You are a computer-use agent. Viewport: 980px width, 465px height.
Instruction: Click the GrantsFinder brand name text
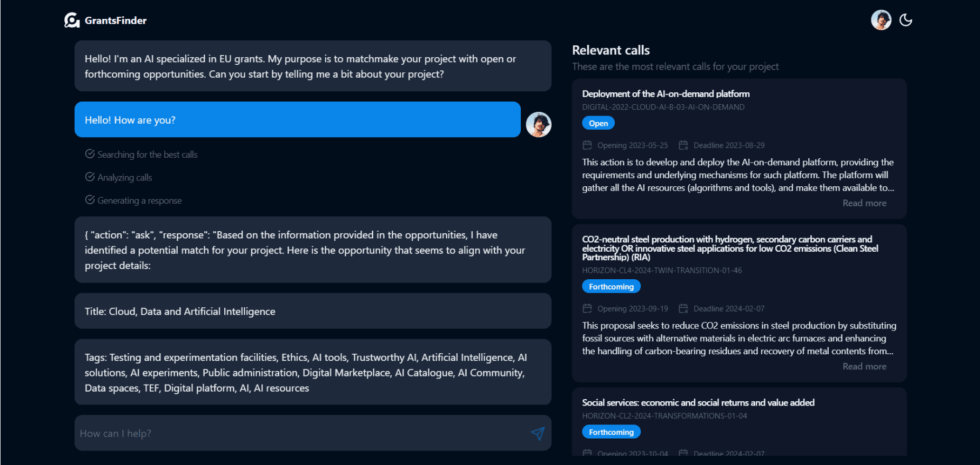pyautogui.click(x=116, y=21)
